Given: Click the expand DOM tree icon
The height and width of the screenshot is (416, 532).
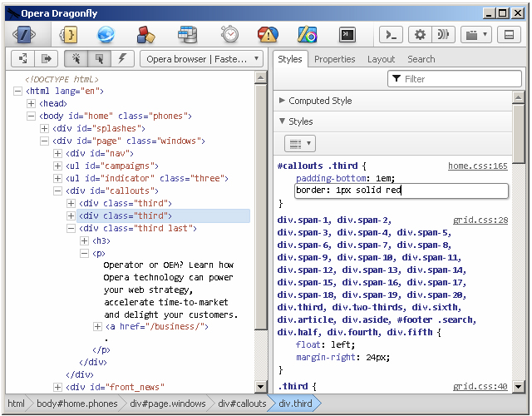Looking at the screenshot, I should pyautogui.click(x=22, y=59).
